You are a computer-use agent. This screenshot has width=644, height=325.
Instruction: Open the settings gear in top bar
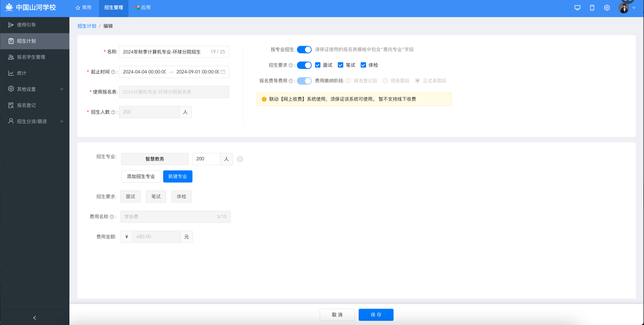[607, 8]
